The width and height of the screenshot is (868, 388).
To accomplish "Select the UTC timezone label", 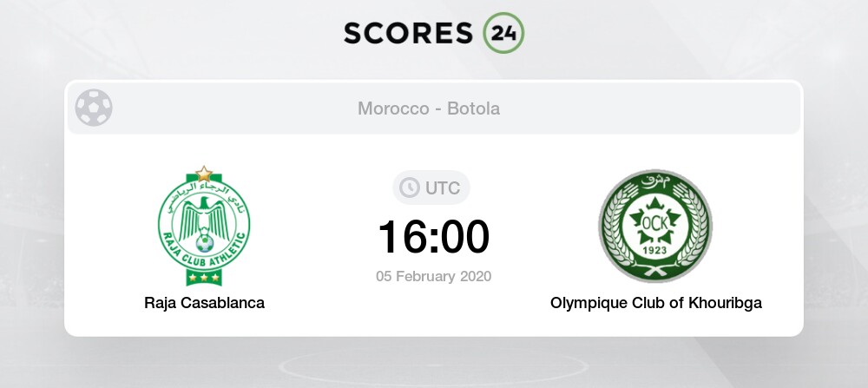I will point(443,188).
